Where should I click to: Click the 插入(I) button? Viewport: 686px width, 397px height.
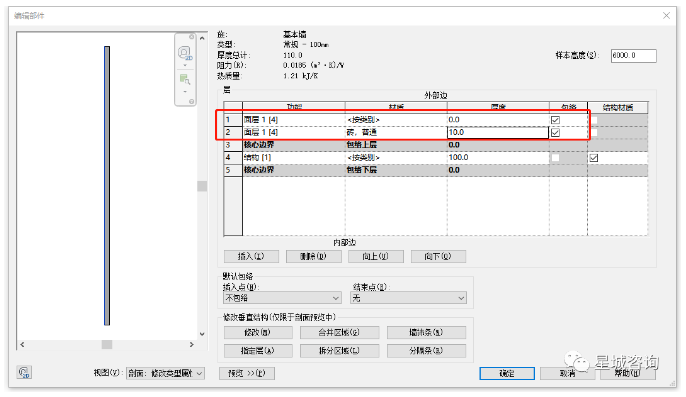pos(251,256)
